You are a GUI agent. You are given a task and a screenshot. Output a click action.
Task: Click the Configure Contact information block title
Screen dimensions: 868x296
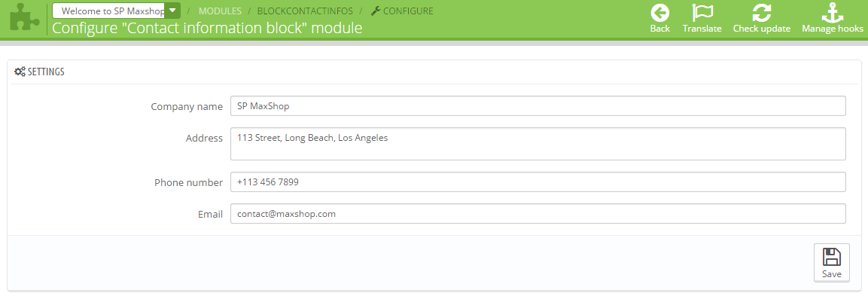pyautogui.click(x=207, y=28)
